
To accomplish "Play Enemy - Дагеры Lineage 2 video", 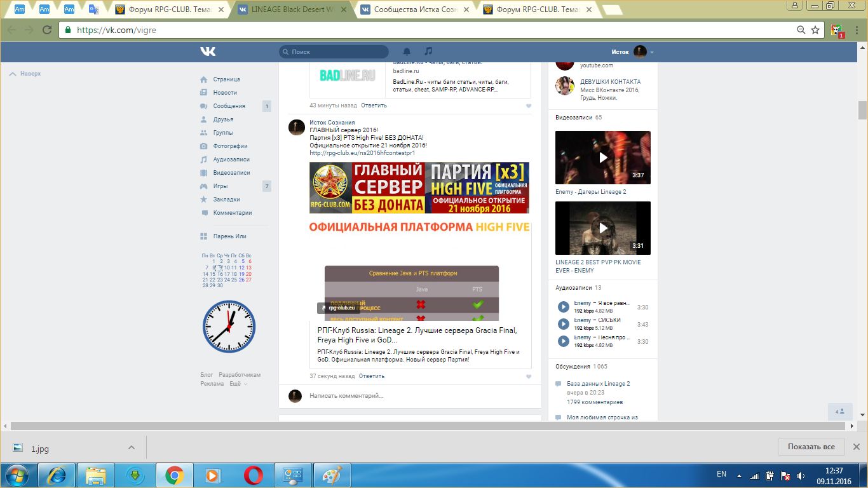I will click(x=603, y=158).
